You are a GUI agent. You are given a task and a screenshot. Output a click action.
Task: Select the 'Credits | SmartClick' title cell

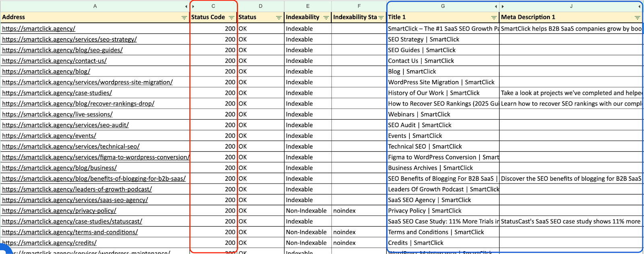[443, 243]
